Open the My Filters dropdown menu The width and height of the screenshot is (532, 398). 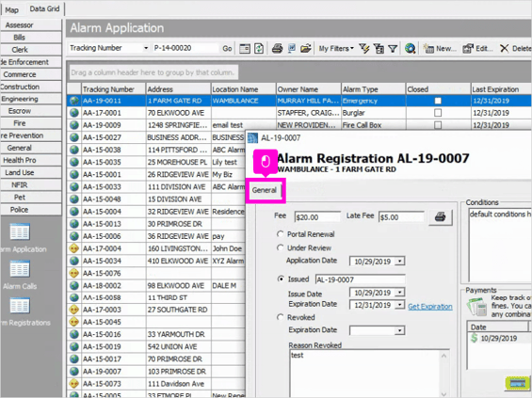[336, 49]
